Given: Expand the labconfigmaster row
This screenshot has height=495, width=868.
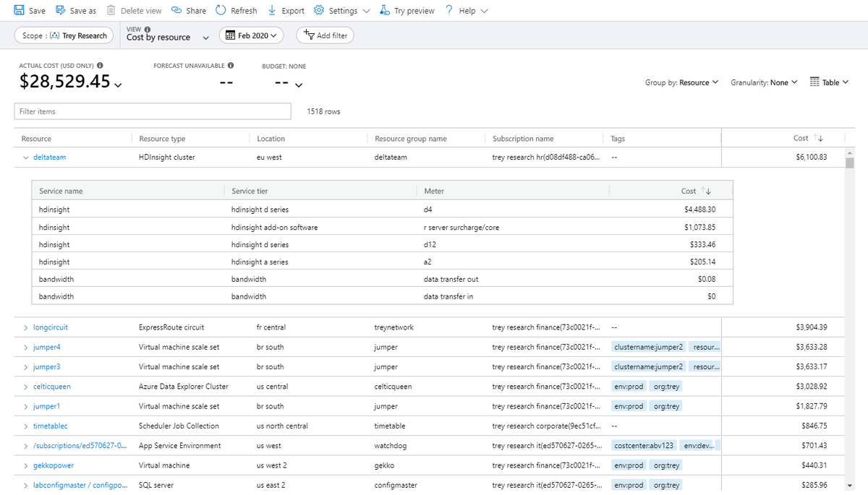Looking at the screenshot, I should coord(26,485).
